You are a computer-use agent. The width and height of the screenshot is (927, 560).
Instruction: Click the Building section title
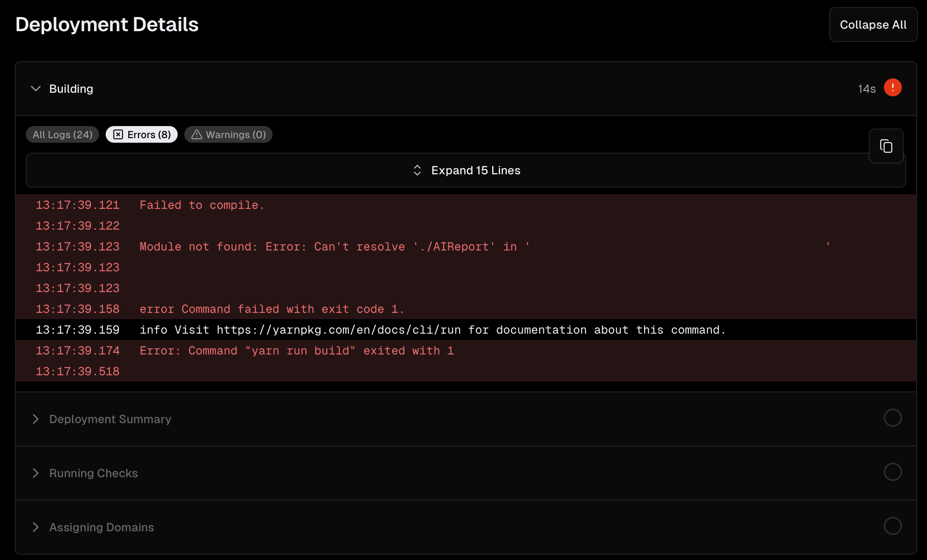point(71,89)
